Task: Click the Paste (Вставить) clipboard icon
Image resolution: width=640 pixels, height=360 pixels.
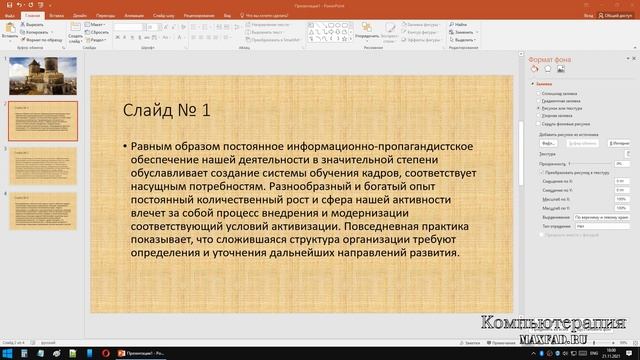Action: coord(10,28)
